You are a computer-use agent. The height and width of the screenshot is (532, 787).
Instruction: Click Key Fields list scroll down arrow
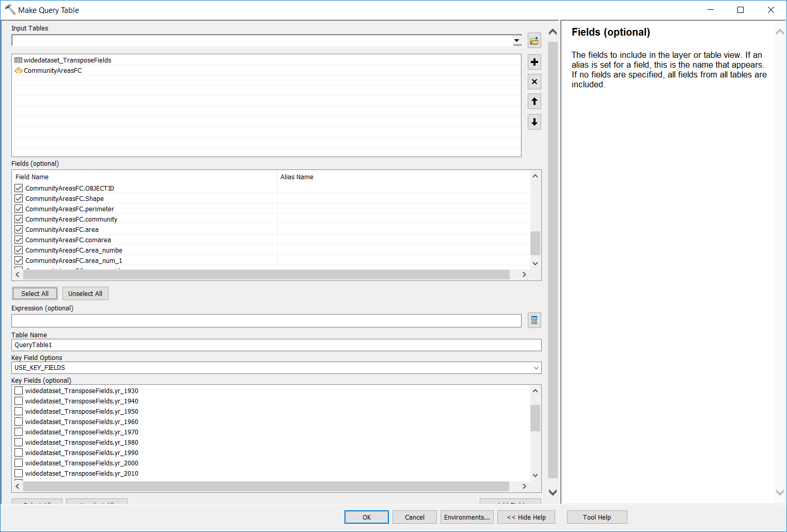coord(535,475)
